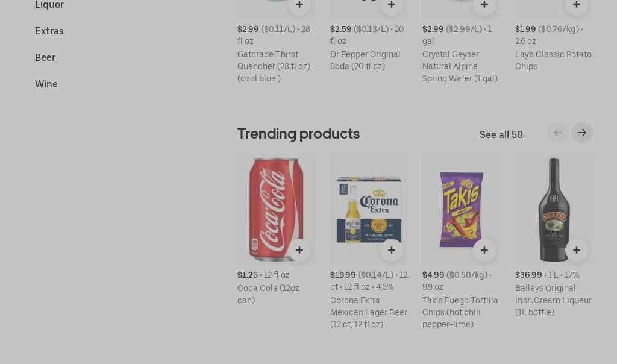
Task: Add Lay's Classic chips to cart
Action: coord(577,5)
